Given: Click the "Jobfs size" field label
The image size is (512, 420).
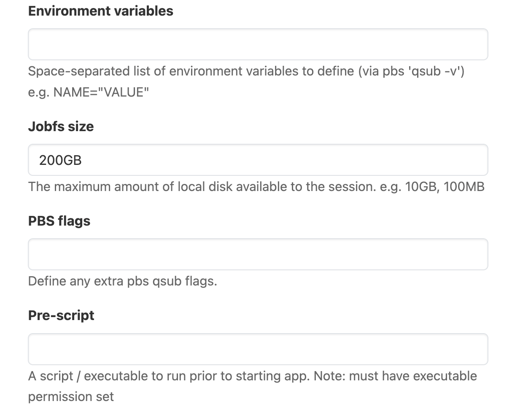Looking at the screenshot, I should [61, 127].
